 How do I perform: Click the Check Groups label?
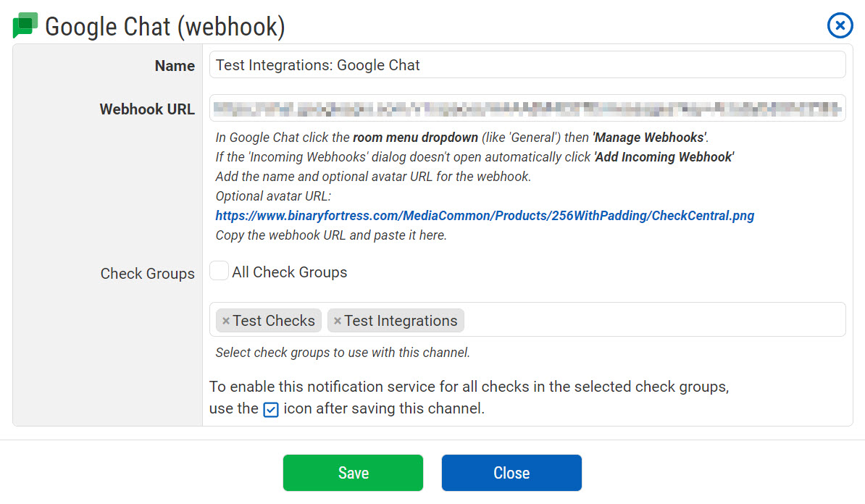(x=148, y=274)
